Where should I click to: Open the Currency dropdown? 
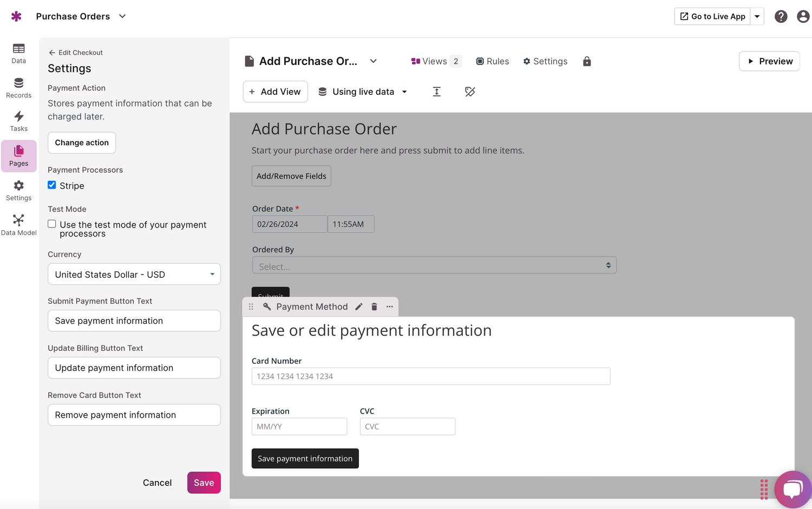(x=133, y=274)
